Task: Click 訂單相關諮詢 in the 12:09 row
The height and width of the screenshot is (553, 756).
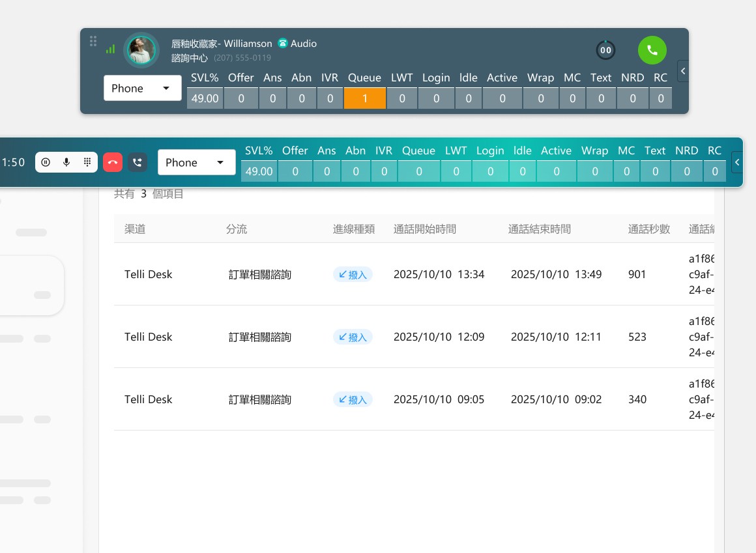Action: [260, 337]
